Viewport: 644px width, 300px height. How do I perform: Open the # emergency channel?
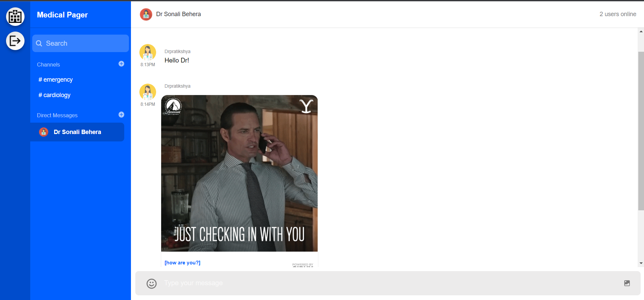55,80
